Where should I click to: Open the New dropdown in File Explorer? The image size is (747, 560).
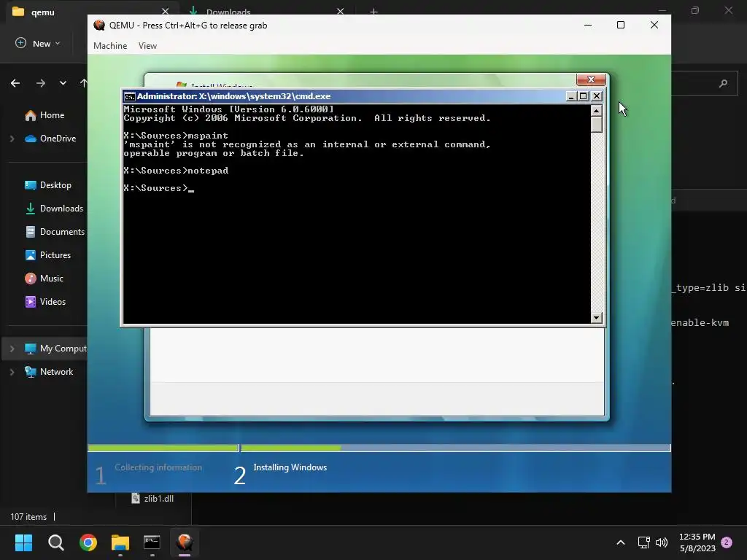(38, 43)
